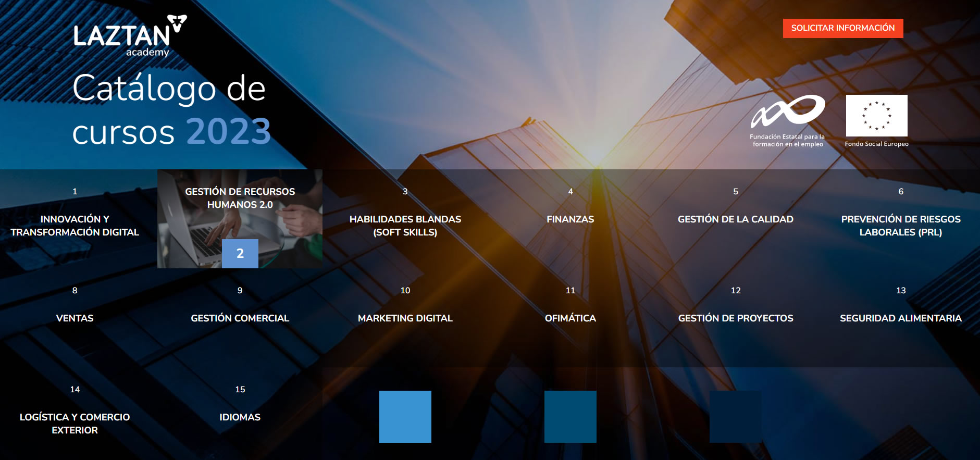Open Seguridad Alimentaria category

[901, 318]
